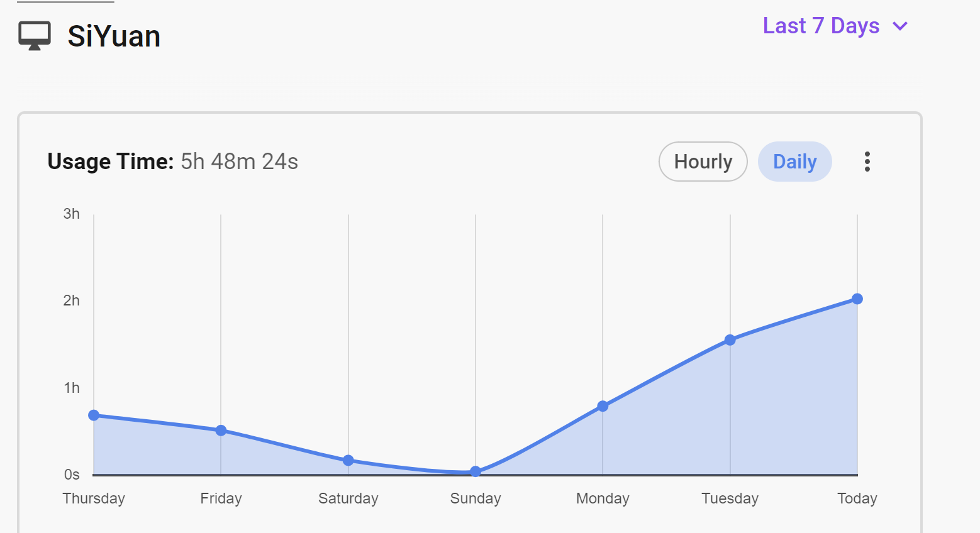
Task: Click the Sunday axis label
Action: point(476,498)
